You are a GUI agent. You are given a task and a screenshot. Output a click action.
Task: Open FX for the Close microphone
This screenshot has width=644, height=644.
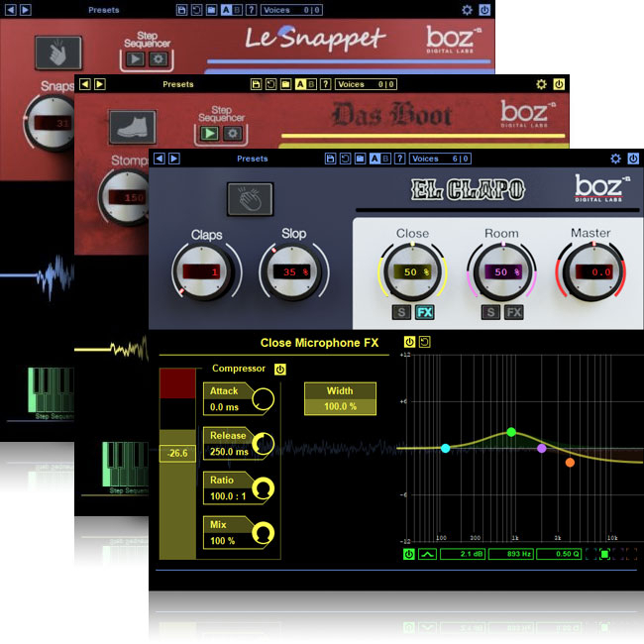(425, 312)
